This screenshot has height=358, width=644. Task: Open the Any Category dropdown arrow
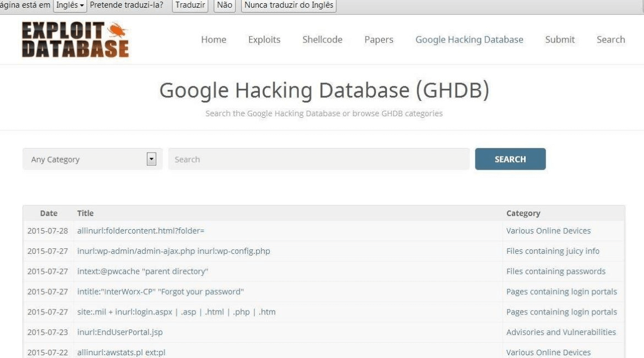152,159
